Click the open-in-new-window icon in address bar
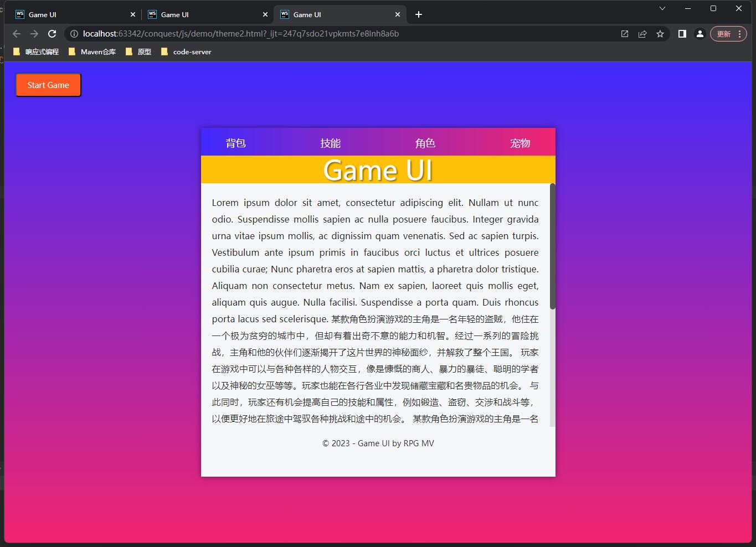 [625, 34]
